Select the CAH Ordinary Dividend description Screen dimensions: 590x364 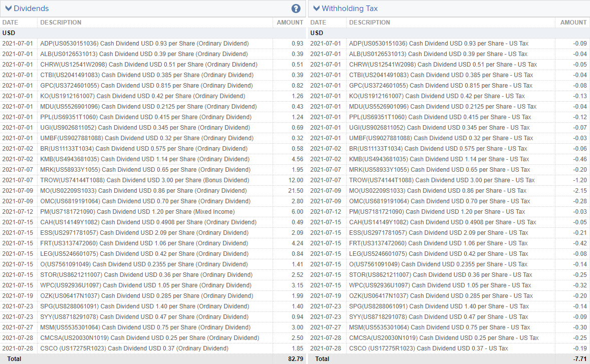148,223
